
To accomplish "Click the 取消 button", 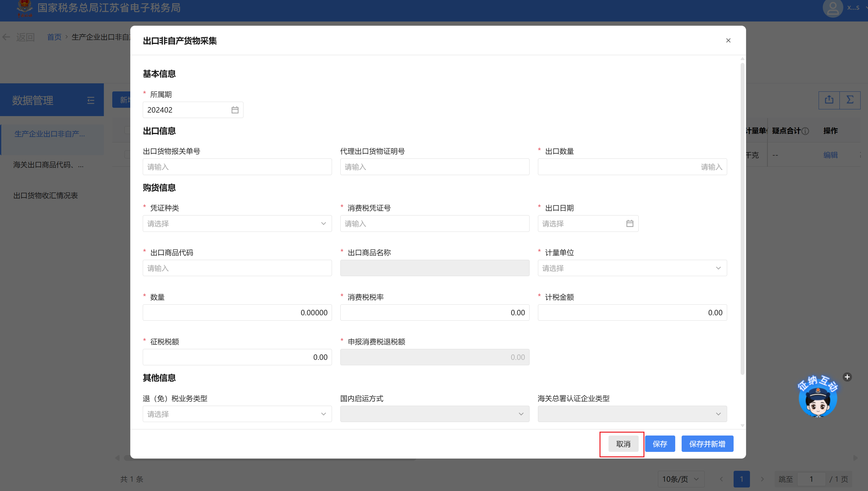I will (x=623, y=444).
